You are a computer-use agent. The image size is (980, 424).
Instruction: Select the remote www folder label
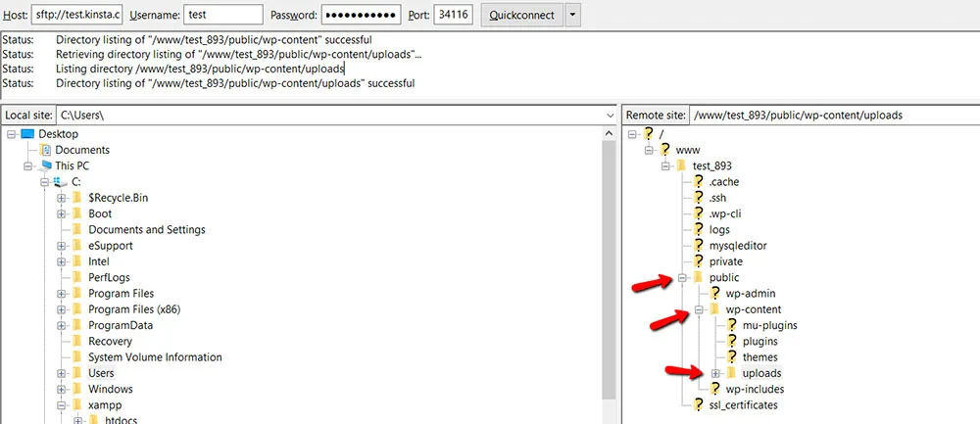click(688, 150)
